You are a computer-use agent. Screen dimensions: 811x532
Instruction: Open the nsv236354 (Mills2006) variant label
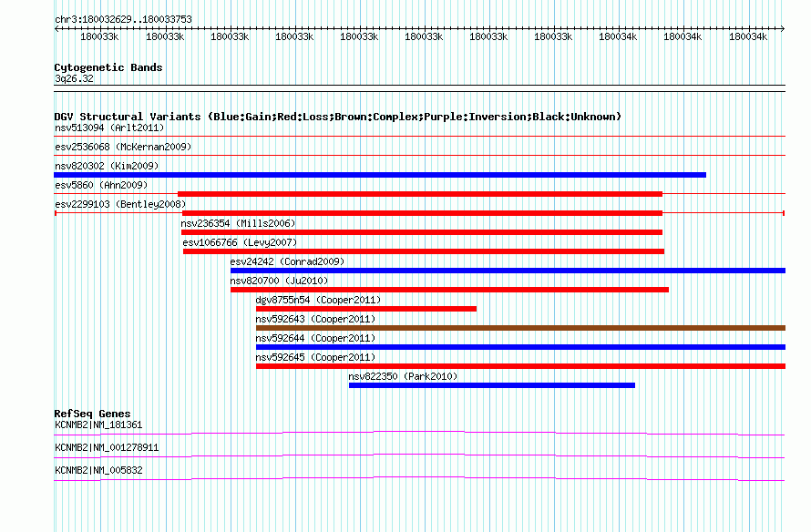pos(238,223)
